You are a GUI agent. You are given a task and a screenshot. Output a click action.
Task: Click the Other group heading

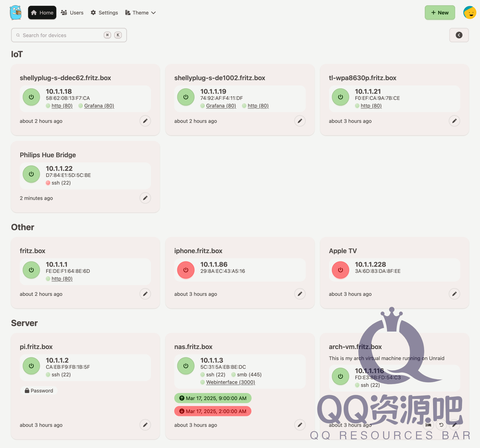pos(22,227)
